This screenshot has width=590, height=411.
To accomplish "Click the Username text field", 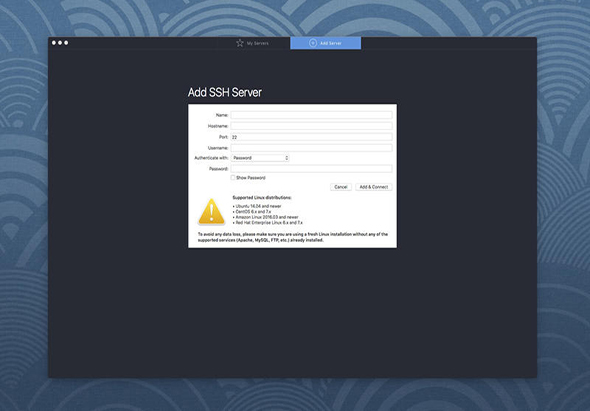I will pos(312,148).
